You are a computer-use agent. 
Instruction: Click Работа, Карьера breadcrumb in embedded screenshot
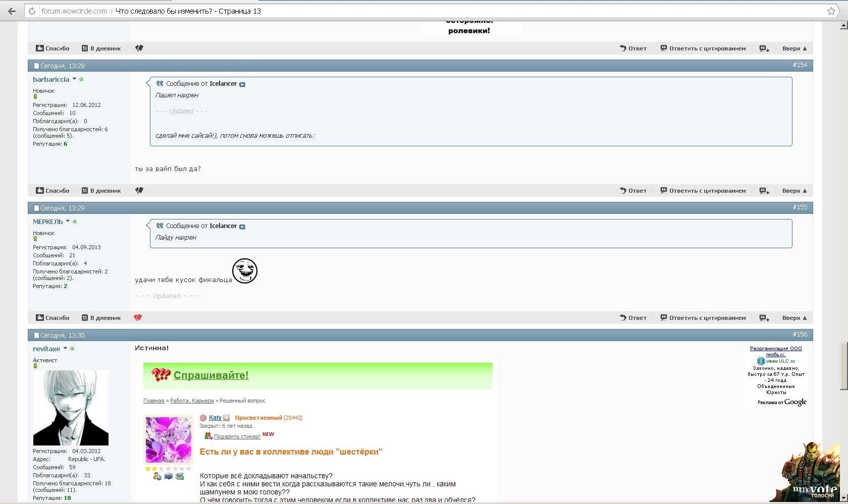(192, 401)
